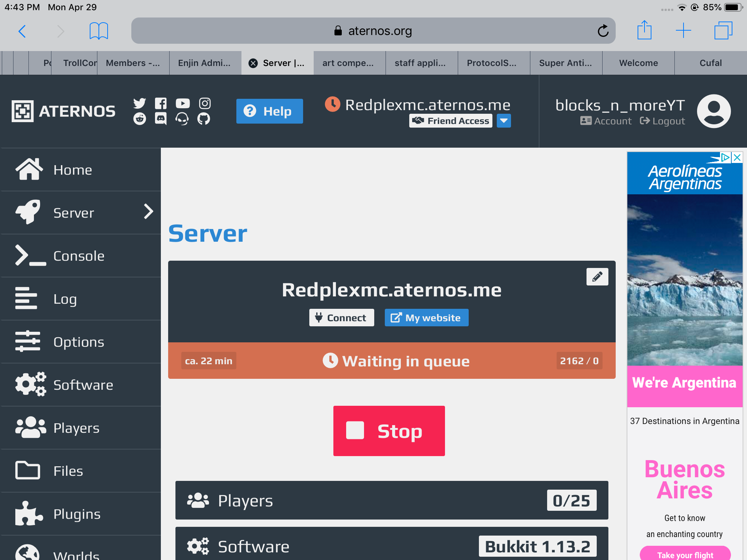
Task: Open Console from the sidebar
Action: 80,256
